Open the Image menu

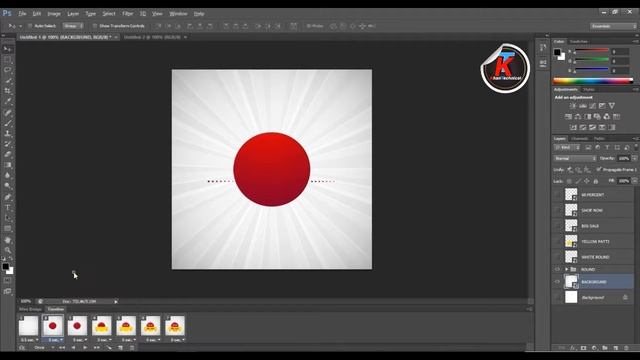(54, 13)
